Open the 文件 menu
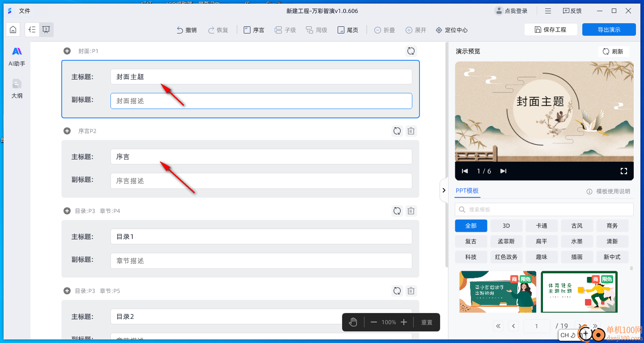This screenshot has height=343, width=644. 25,11
